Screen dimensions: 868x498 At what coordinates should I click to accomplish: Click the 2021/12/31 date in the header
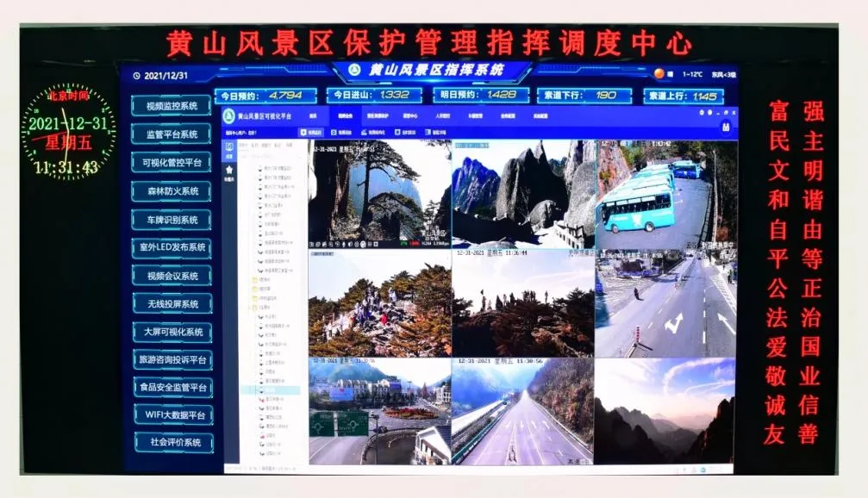[x=165, y=75]
